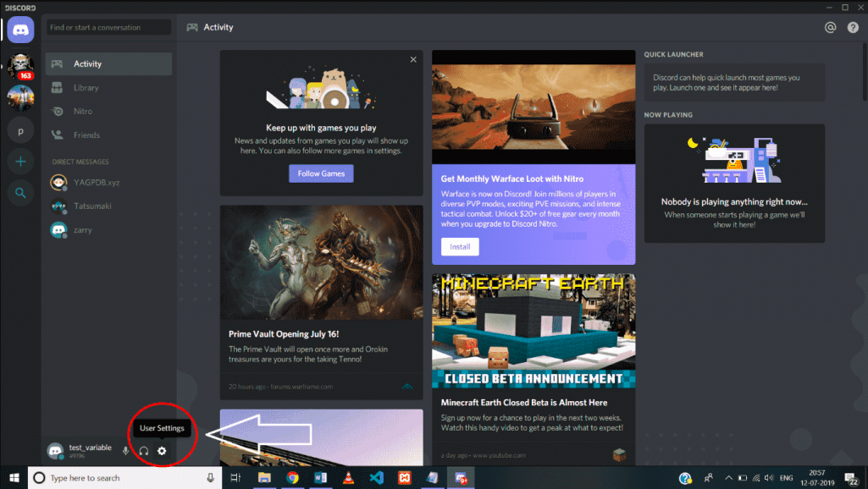The image size is (868, 489).
Task: Open the Windows Start menu
Action: (14, 478)
